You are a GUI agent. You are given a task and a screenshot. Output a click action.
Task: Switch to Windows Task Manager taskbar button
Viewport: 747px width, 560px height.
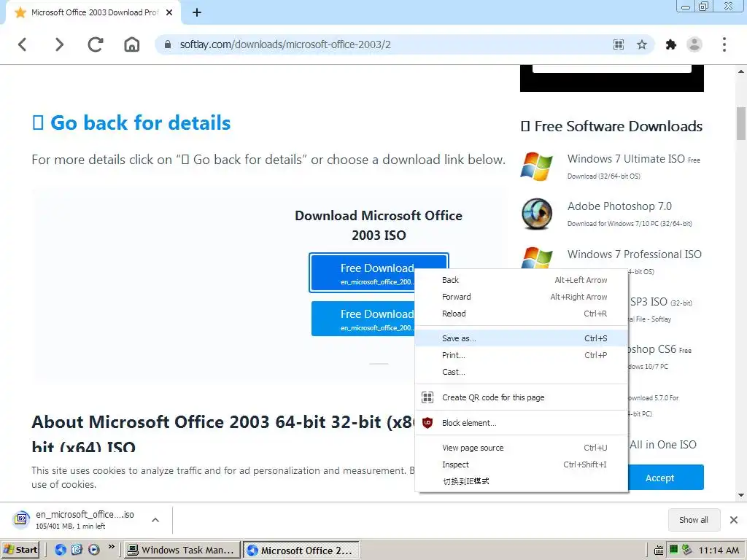[x=181, y=550]
